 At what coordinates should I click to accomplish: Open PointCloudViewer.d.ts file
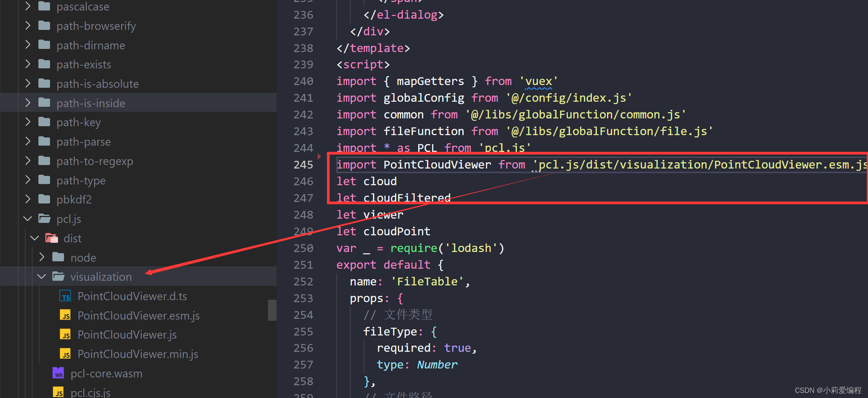[132, 296]
